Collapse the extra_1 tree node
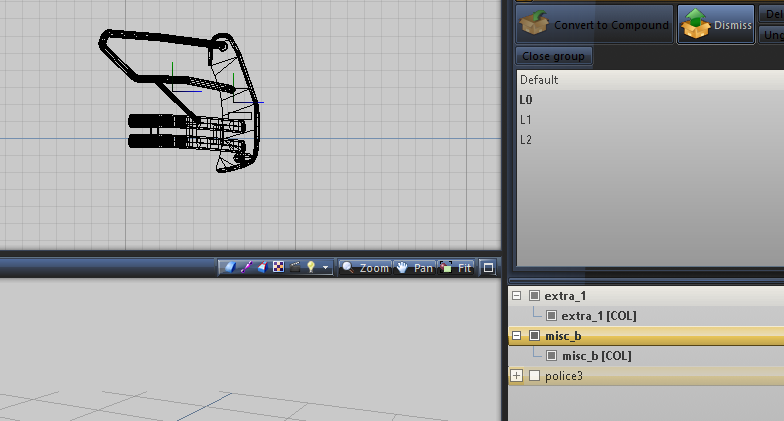Screen dimensions: 784x421 pos(516,296)
